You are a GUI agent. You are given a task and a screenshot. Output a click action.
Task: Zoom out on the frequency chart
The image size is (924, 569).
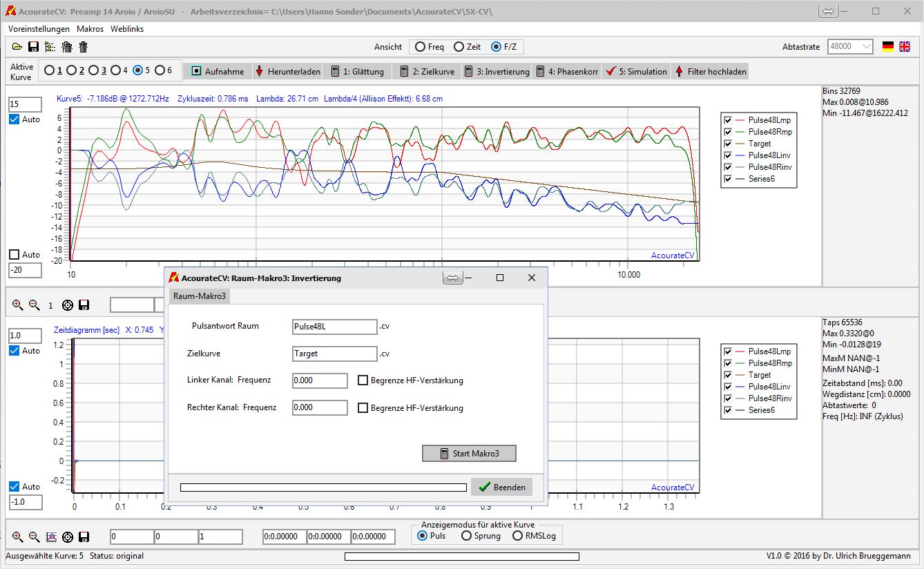[34, 305]
